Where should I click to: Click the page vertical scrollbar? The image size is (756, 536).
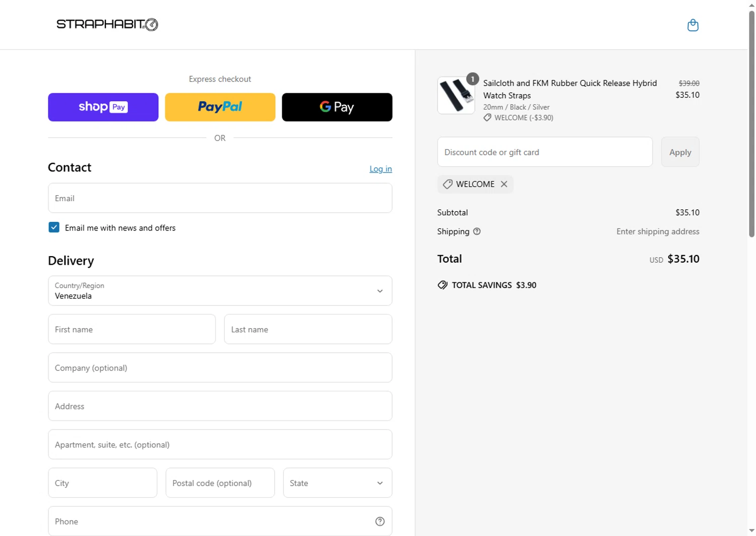(751, 124)
